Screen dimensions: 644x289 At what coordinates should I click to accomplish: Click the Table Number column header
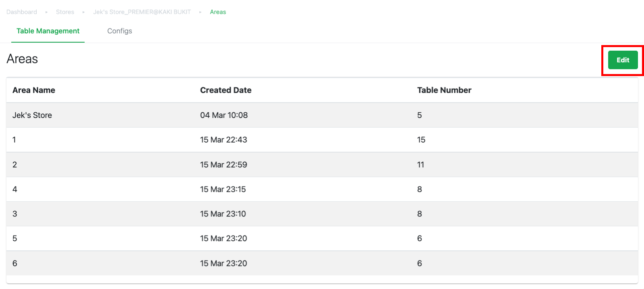point(444,90)
